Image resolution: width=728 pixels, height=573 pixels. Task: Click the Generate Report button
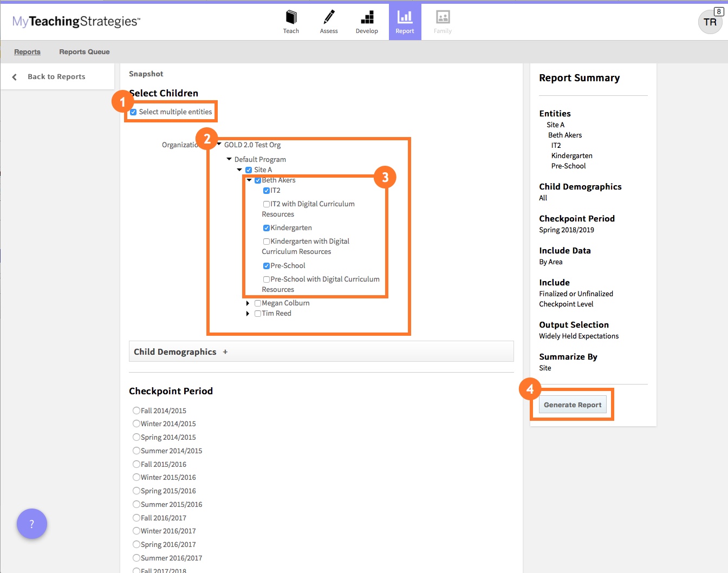pyautogui.click(x=573, y=405)
